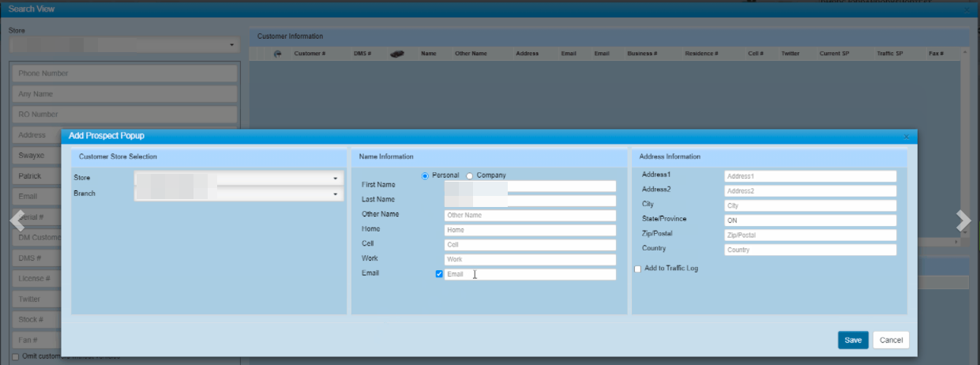The width and height of the screenshot is (980, 365).
Task: Click the Cancel button
Action: point(891,340)
